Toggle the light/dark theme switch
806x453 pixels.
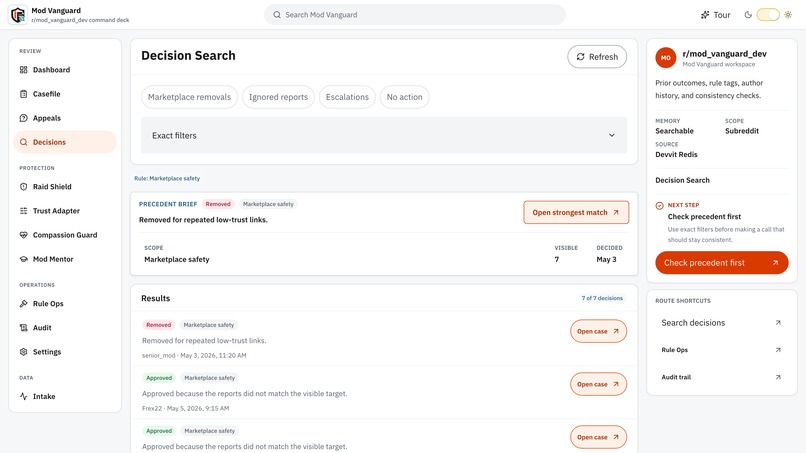click(x=768, y=15)
